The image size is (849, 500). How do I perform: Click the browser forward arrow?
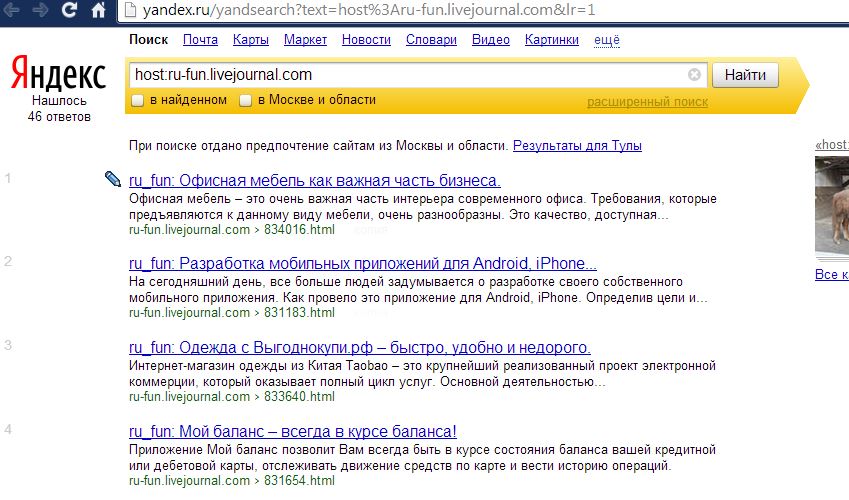[x=40, y=10]
